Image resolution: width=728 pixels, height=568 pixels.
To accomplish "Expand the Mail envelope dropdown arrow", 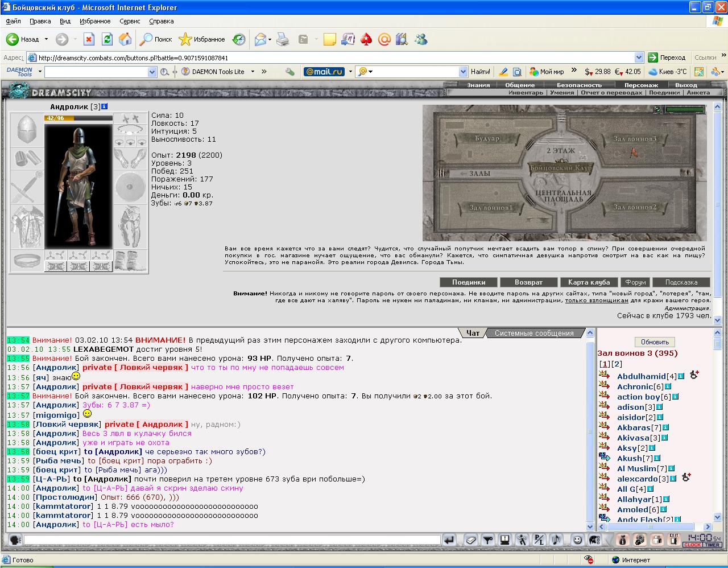I will tap(270, 39).
